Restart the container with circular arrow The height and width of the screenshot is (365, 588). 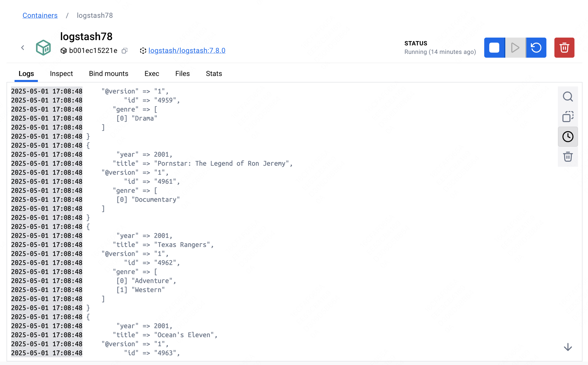tap(536, 48)
